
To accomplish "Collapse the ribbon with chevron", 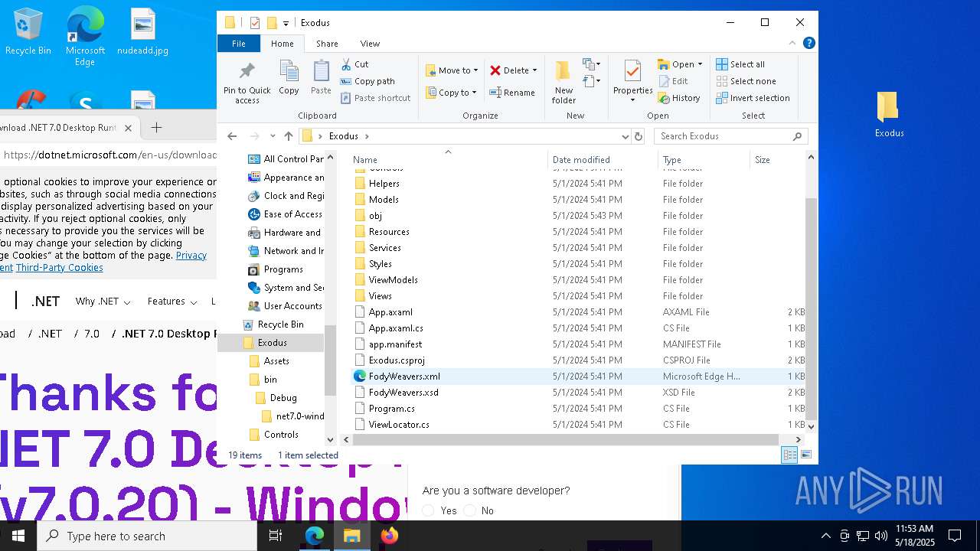I will pos(792,44).
